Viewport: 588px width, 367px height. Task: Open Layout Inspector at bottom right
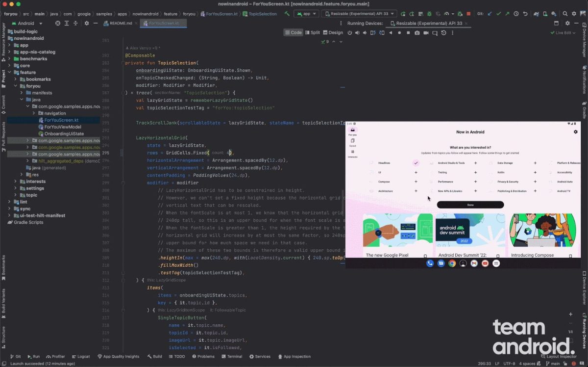click(x=558, y=357)
